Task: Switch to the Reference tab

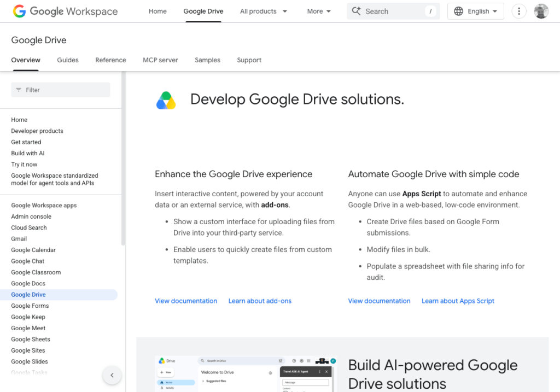Action: click(110, 60)
